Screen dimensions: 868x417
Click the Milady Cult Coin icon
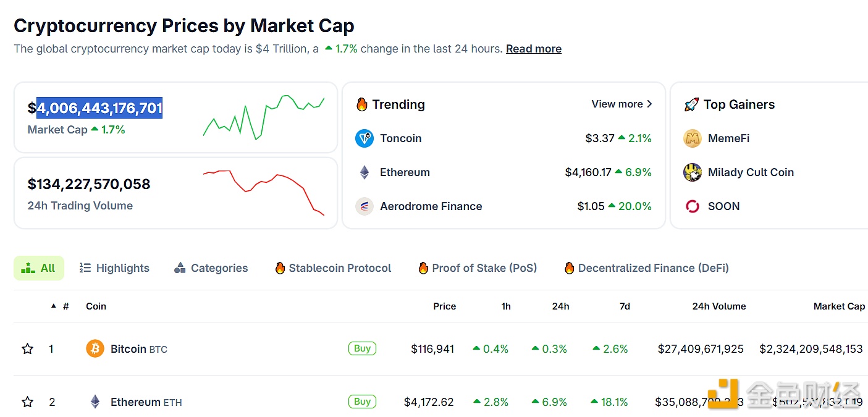[x=693, y=172]
